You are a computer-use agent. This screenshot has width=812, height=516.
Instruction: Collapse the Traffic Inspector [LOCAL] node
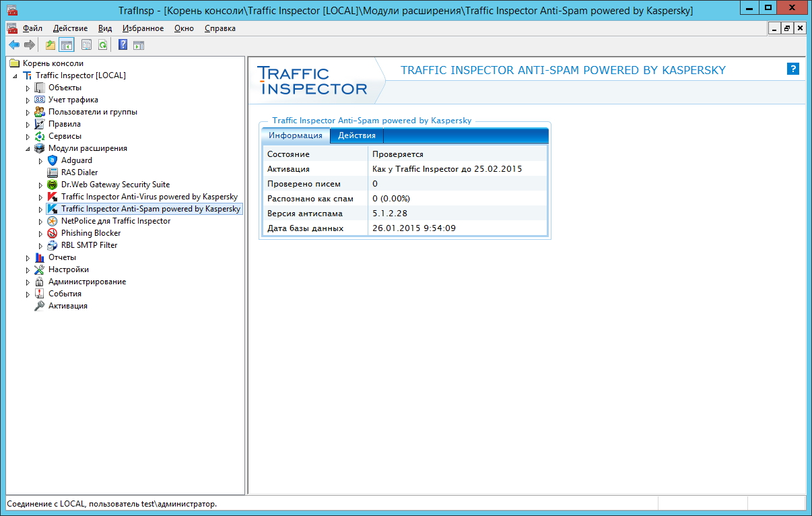click(15, 75)
